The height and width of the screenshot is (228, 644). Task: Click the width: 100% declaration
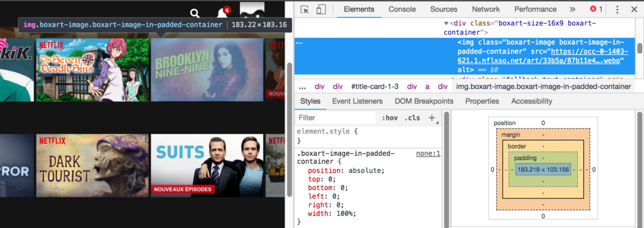(332, 214)
